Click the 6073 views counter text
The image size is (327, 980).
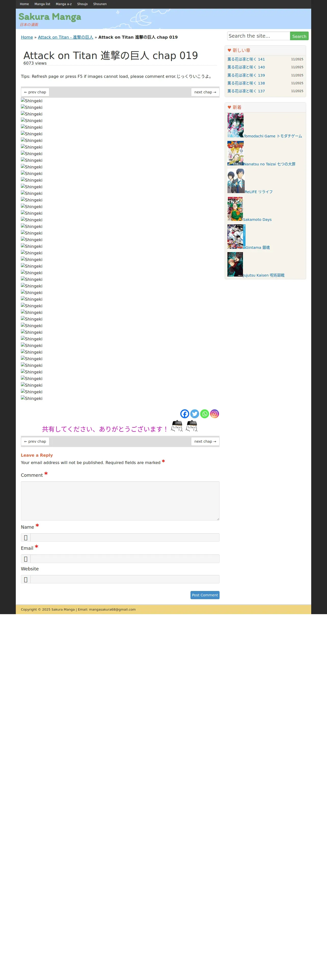(x=35, y=63)
